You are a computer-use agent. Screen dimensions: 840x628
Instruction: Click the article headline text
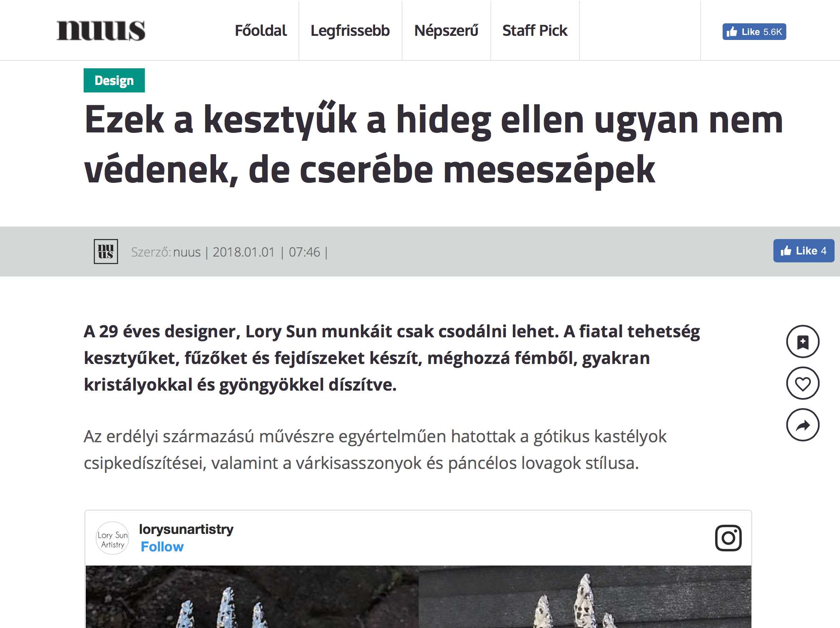(433, 144)
